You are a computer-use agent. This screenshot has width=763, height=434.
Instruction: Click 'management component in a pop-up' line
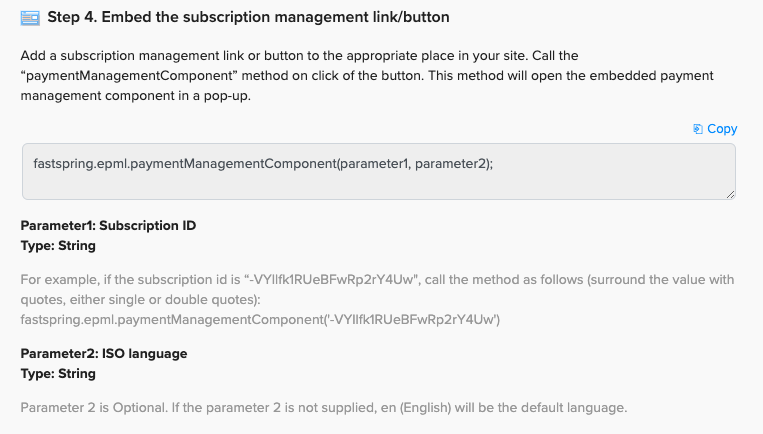coord(135,96)
